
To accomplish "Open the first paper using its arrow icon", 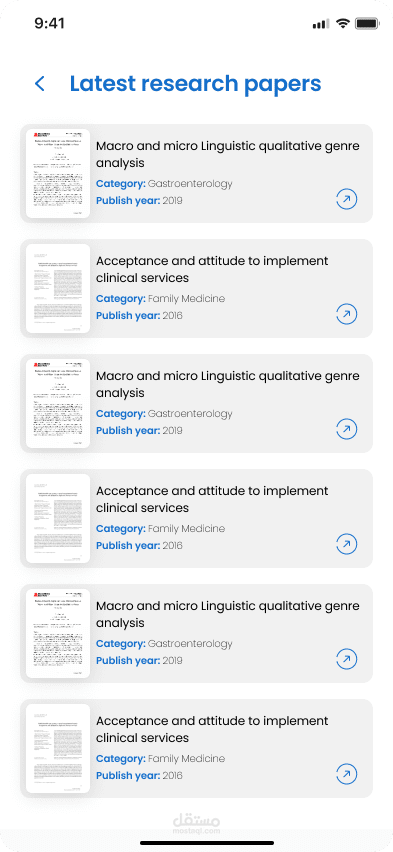I will [347, 199].
